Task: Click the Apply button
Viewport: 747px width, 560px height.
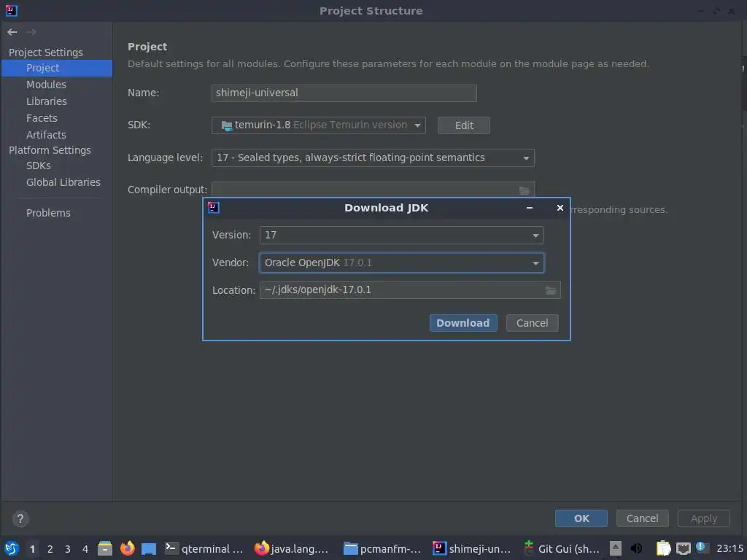Action: tap(704, 518)
